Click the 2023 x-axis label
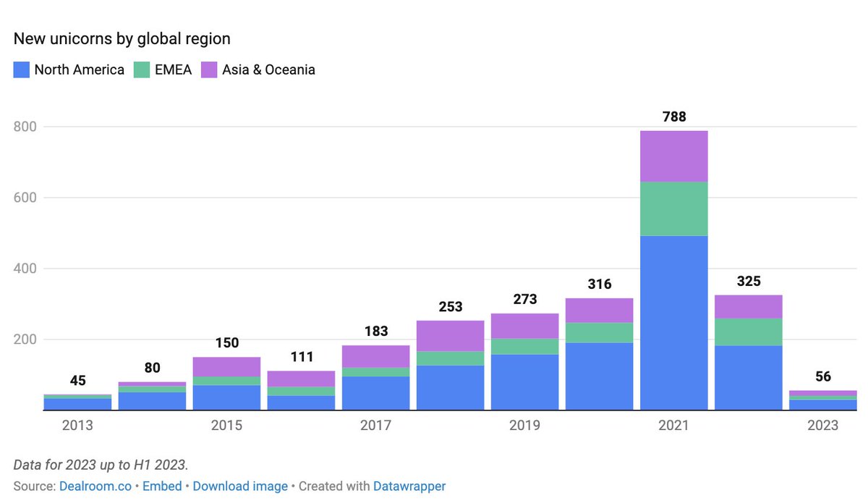This screenshot has width=868, height=501. point(823,425)
